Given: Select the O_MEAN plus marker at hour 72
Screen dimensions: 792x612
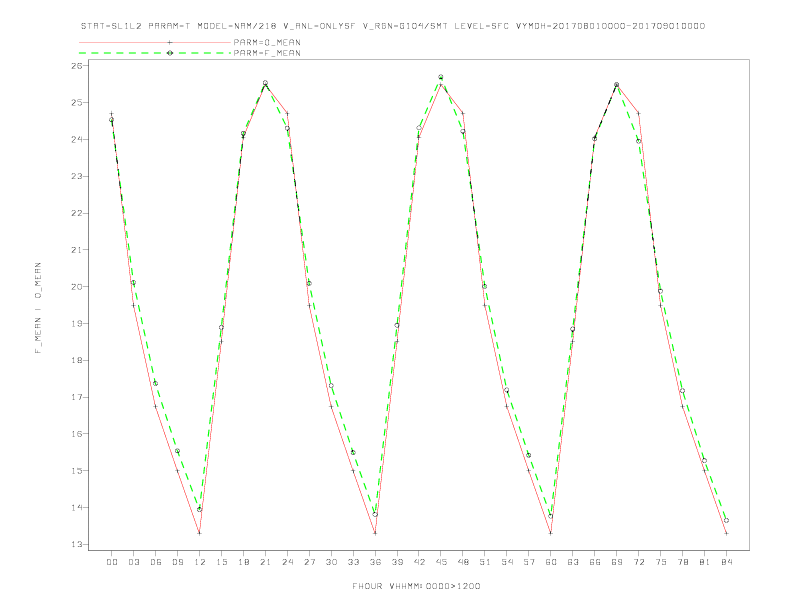Looking at the screenshot, I should pos(638,113).
